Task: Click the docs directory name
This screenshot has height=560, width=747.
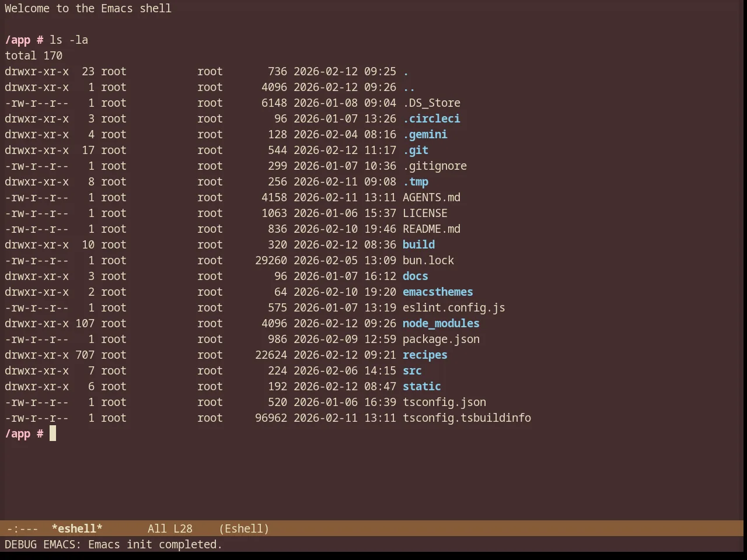Action: click(x=416, y=276)
